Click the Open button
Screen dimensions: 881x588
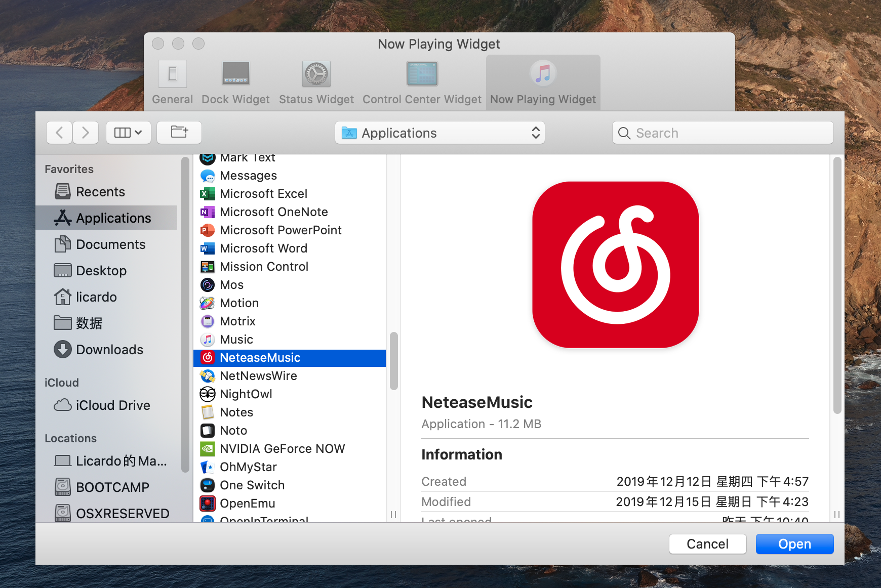tap(794, 544)
